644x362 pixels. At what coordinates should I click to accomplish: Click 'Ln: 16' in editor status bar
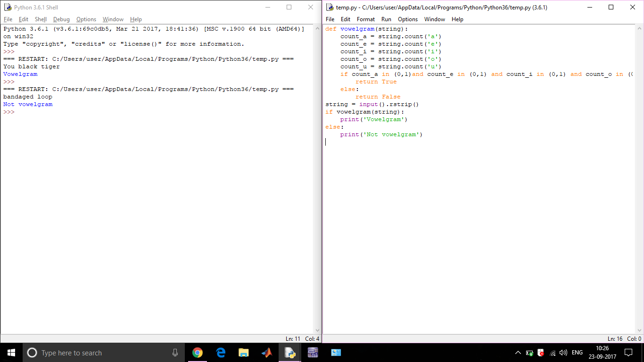[615, 339]
